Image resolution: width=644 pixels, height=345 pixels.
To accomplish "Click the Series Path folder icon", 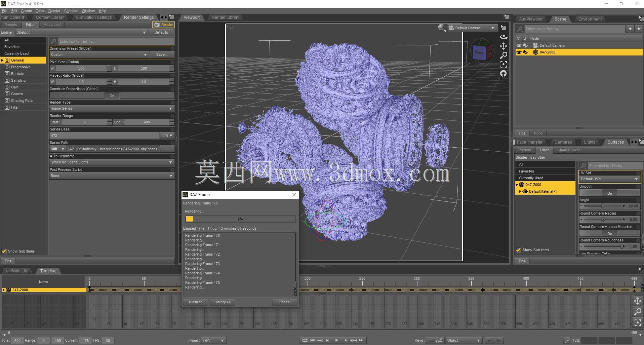I will click(54, 149).
